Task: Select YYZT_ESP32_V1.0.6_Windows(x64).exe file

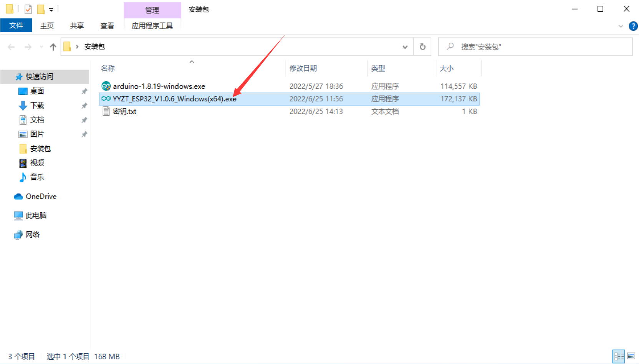Action: [x=175, y=99]
